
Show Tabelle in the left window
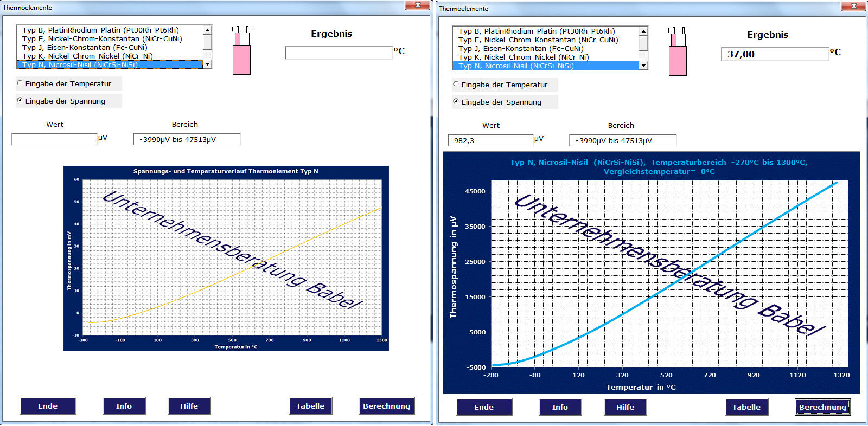click(311, 406)
